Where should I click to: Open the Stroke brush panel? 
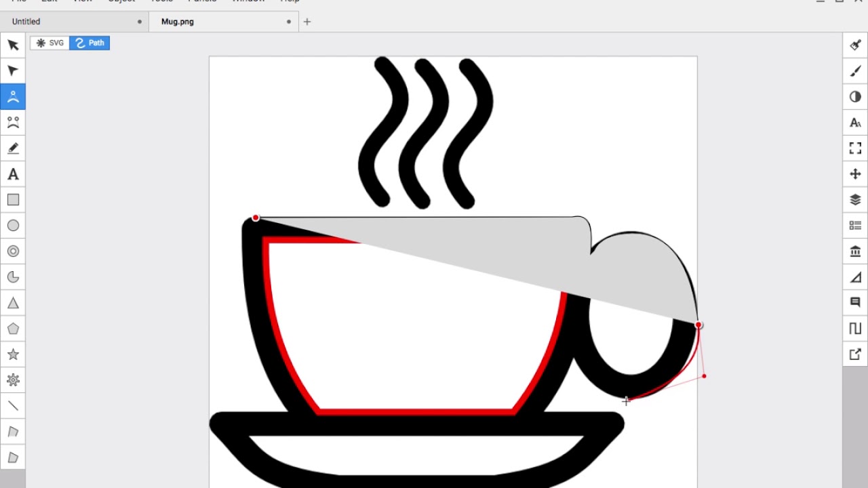[x=855, y=70]
